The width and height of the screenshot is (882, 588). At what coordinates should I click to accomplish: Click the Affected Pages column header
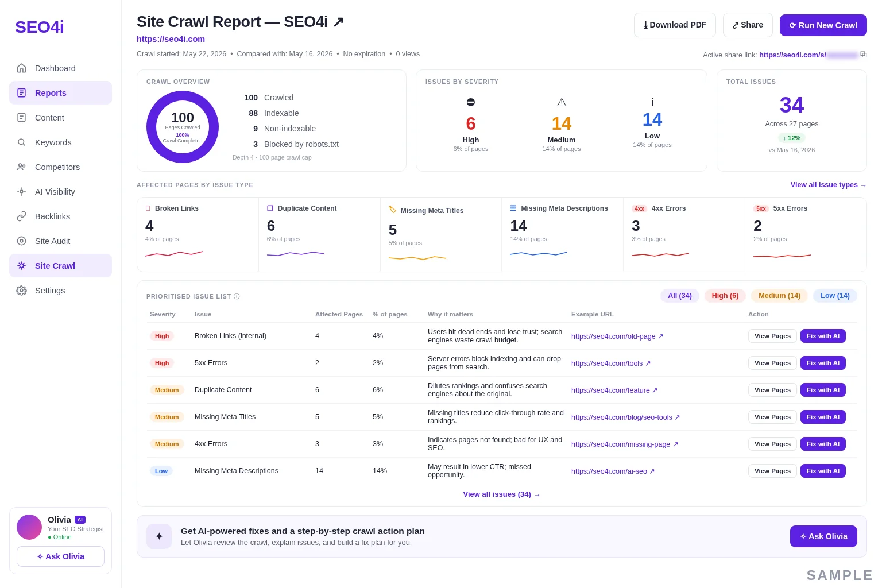pos(339,314)
